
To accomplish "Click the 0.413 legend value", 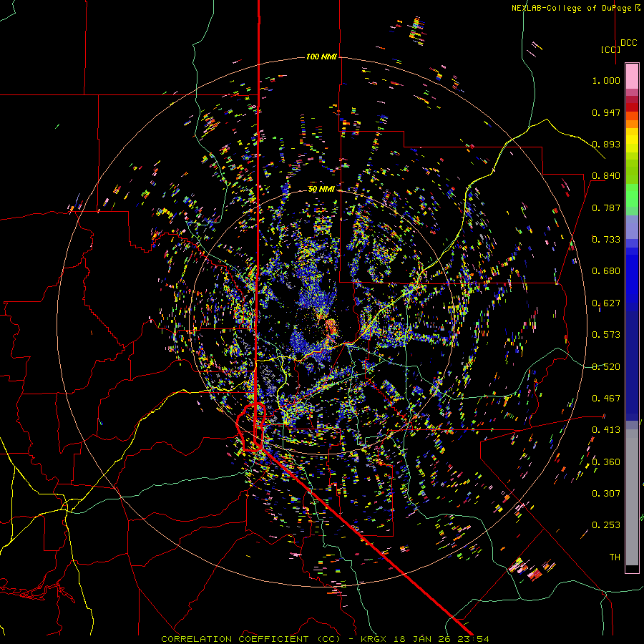I will tap(606, 430).
